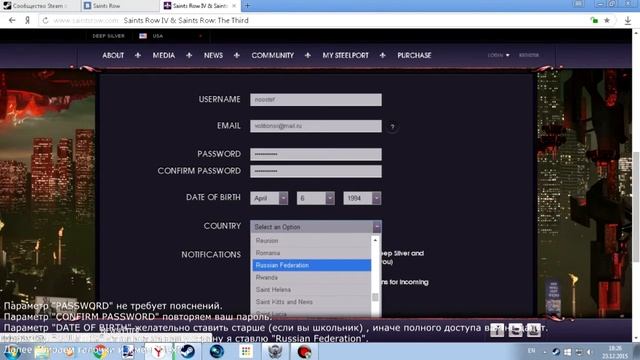Click the DEEP SILVER link

click(108, 36)
